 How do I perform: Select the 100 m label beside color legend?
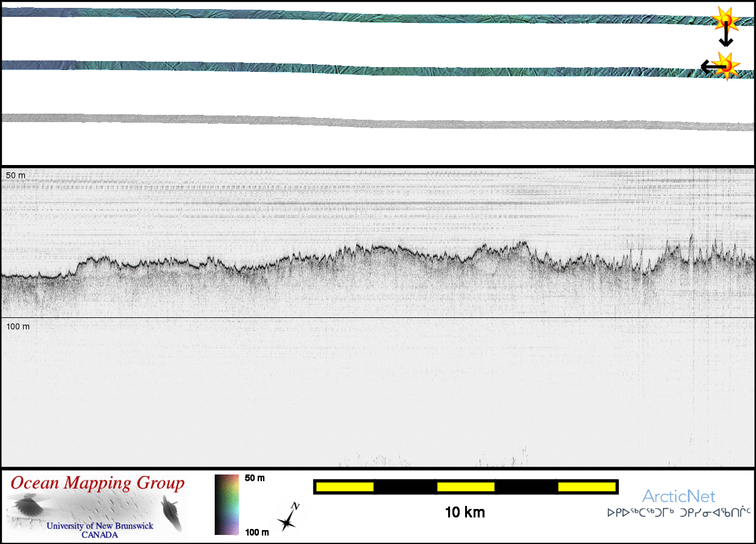[256, 532]
